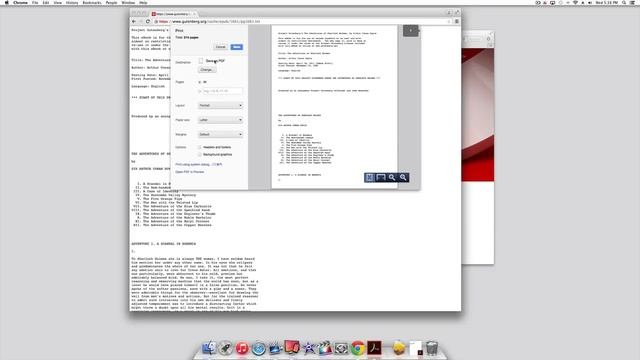Open iTunes from the Dock
This screenshot has height=360, width=640.
coord(242,348)
